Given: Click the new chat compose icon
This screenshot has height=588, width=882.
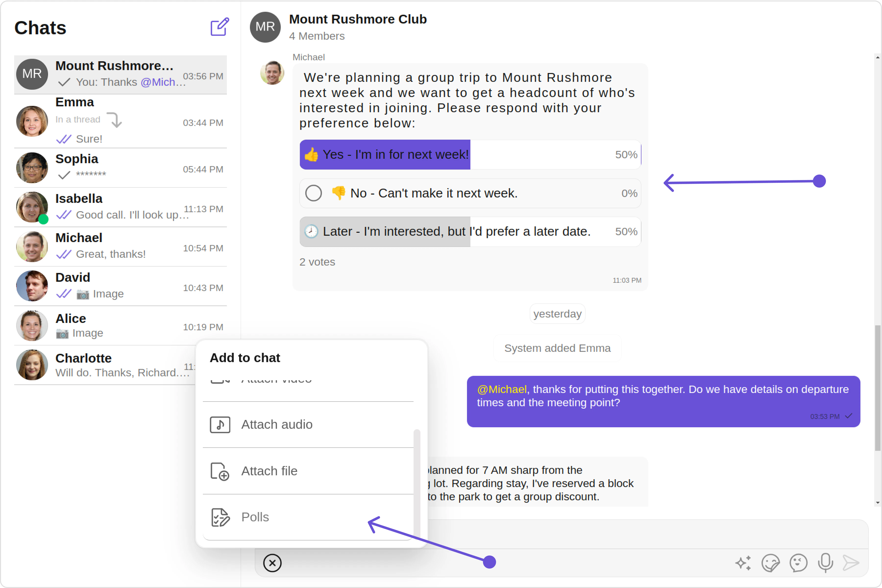Looking at the screenshot, I should (219, 27).
